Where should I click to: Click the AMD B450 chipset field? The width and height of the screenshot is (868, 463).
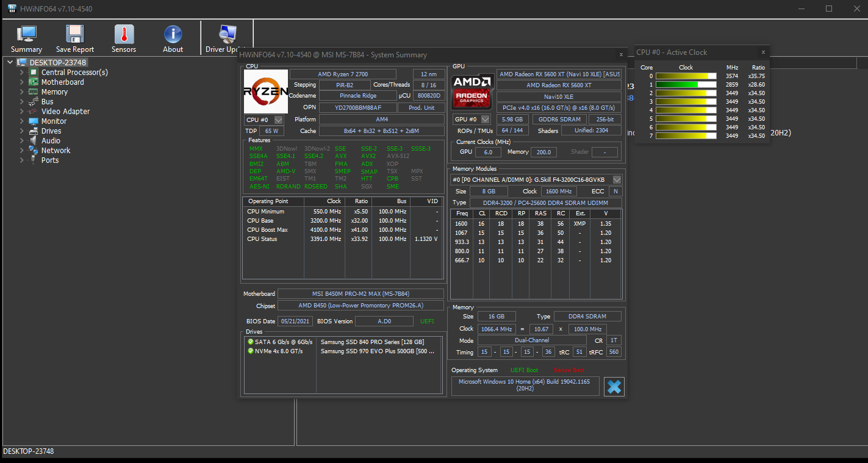[x=360, y=306]
